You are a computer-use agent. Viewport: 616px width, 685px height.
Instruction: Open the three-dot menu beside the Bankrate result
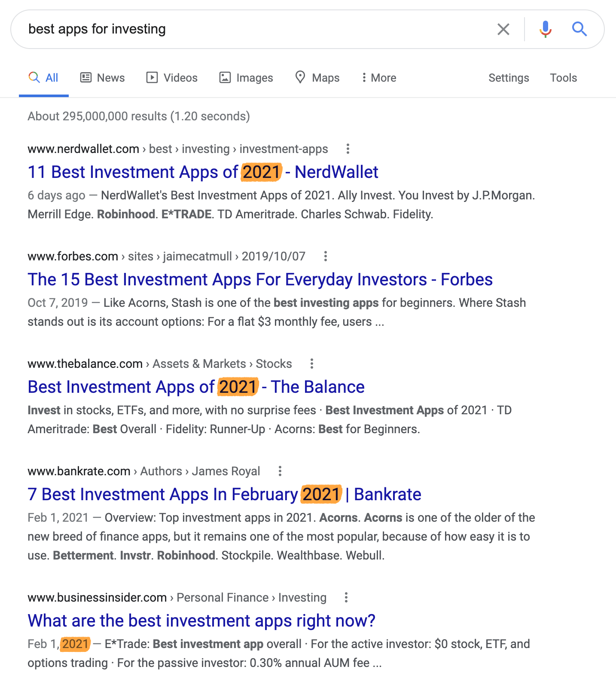pos(280,471)
